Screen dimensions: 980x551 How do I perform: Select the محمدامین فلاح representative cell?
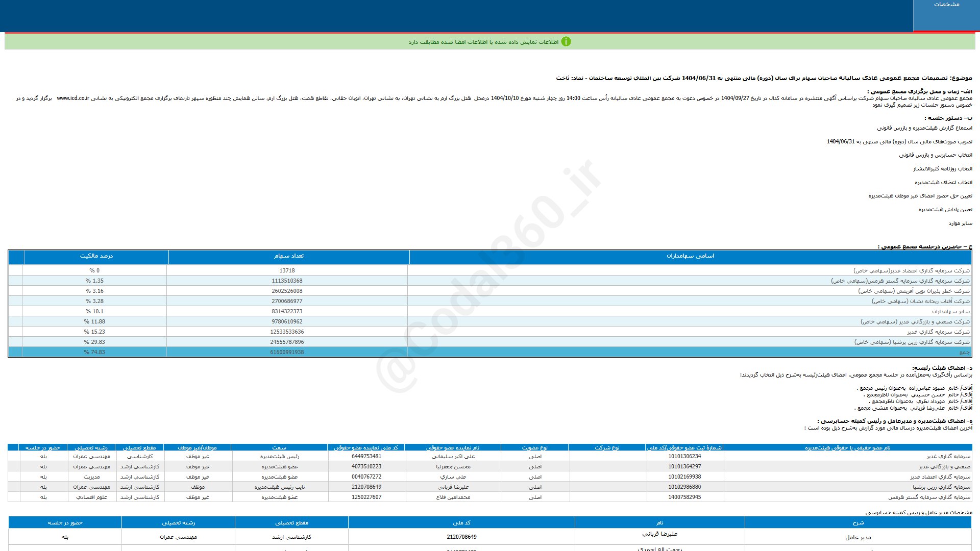tap(453, 497)
